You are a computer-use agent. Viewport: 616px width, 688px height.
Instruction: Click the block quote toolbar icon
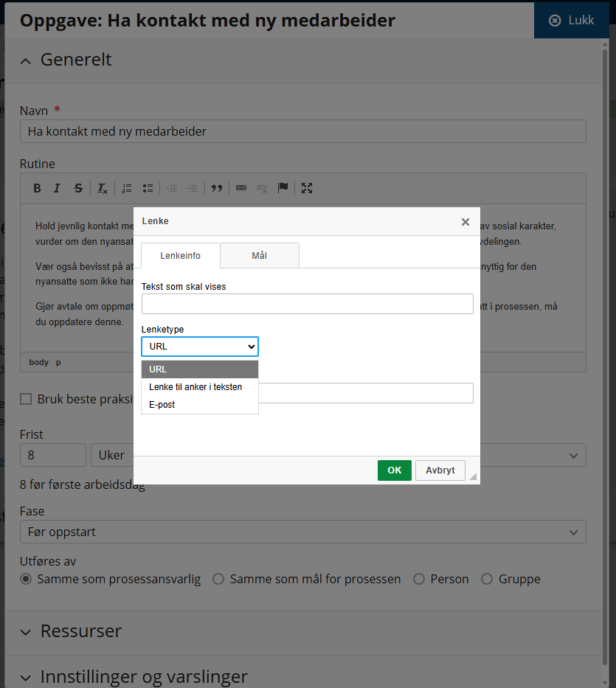pyautogui.click(x=217, y=188)
